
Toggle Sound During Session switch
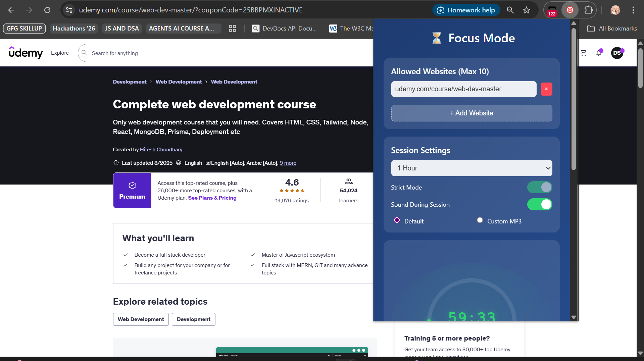540,205
